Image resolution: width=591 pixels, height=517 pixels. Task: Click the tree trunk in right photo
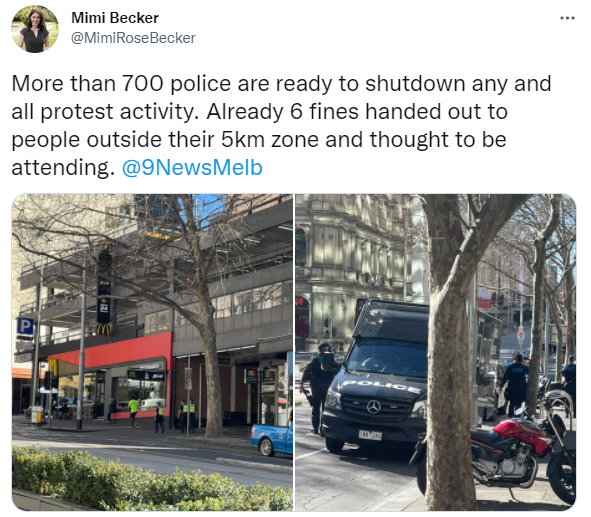tap(449, 377)
